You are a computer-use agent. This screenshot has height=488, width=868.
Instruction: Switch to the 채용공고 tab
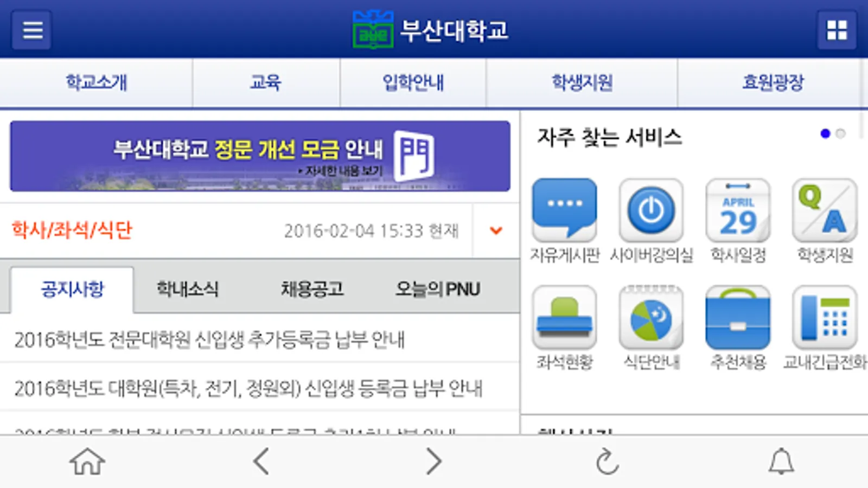(x=312, y=289)
